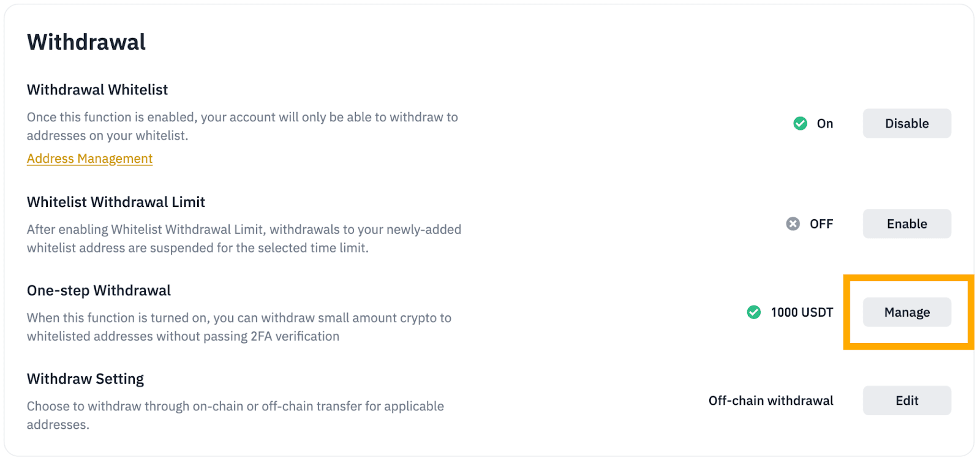Screen dimensions: 980x463
Task: Select the Whitelist Withdrawal Limit title
Action: pyautogui.click(x=116, y=202)
